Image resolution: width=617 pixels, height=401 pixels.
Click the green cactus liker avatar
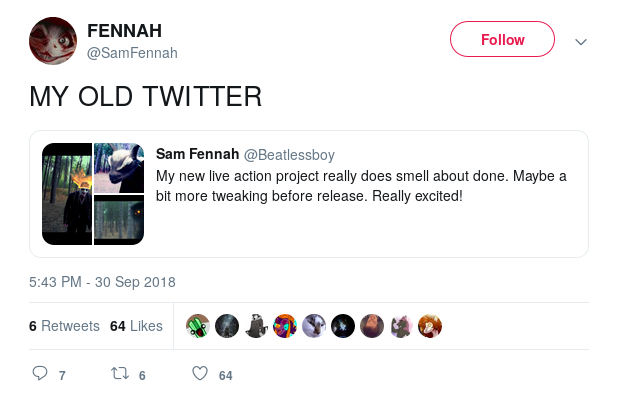(x=198, y=326)
